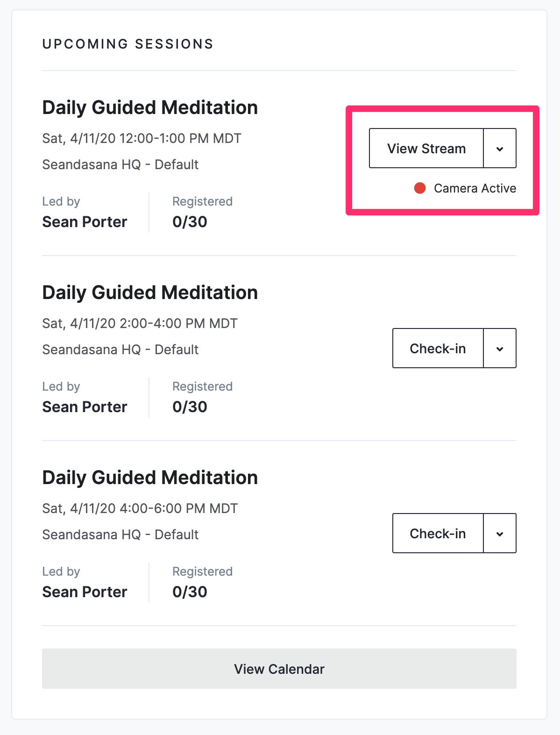Click the 0/30 registered count for 4:00 PM session
The width and height of the screenshot is (560, 735).
tap(190, 592)
